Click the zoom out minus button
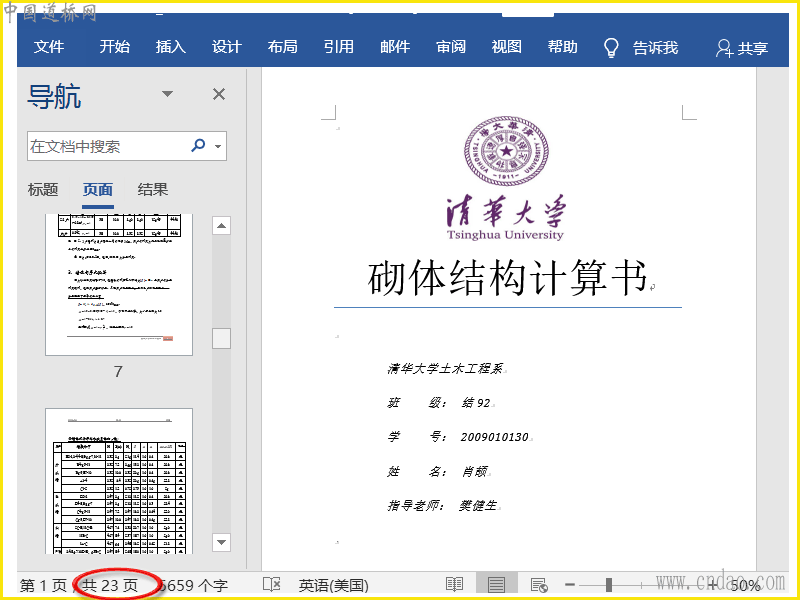800x600 pixels. (x=570, y=585)
